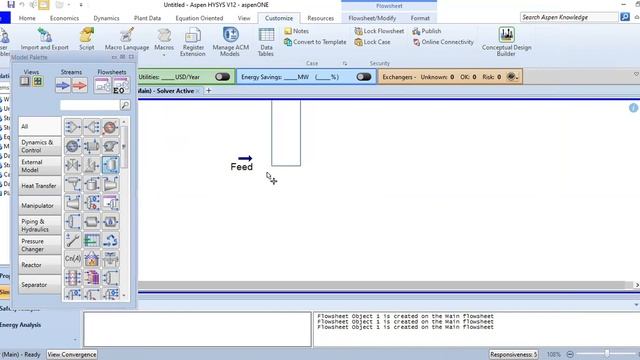Click Convert to Template

(x=315, y=42)
